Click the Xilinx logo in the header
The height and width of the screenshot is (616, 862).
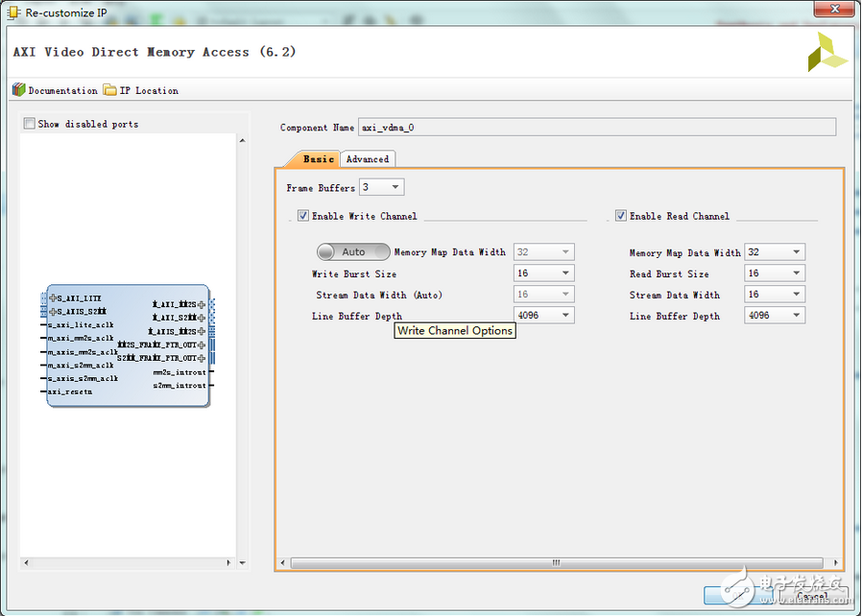click(826, 52)
